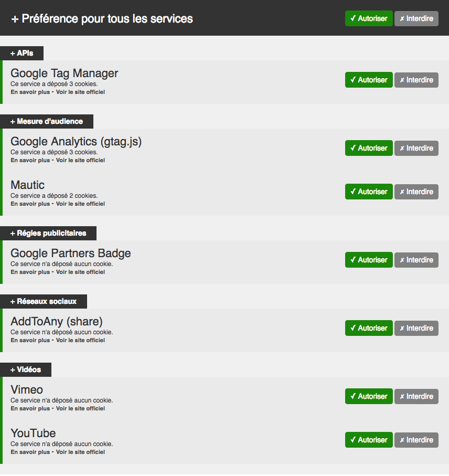Open official site link for Vimeo
This screenshot has width=449, height=476.
[x=80, y=409]
